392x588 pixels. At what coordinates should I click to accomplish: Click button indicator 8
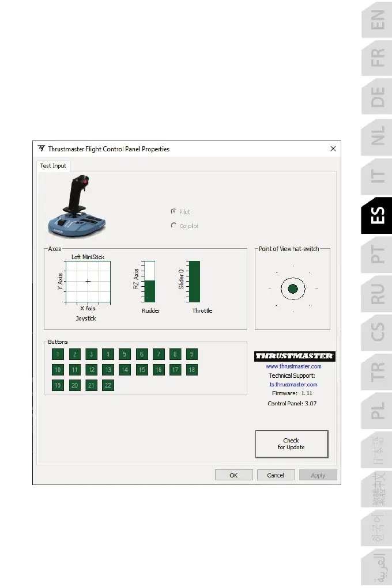[x=175, y=354]
